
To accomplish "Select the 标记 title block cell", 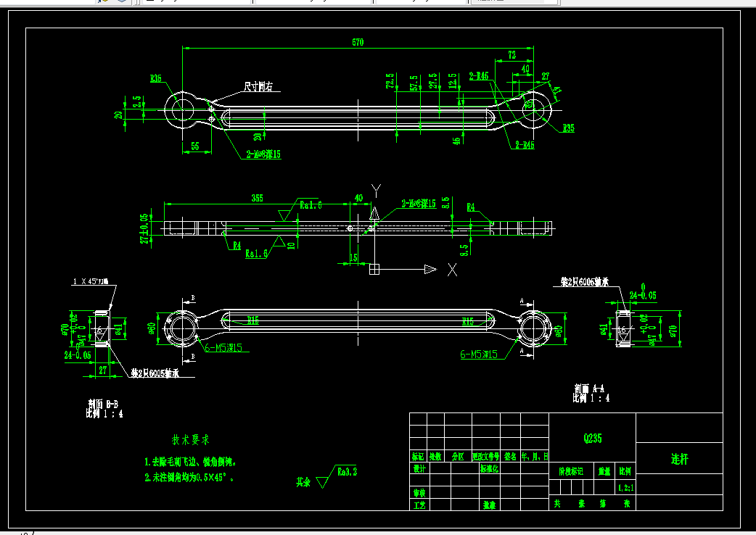I will click(x=418, y=456).
